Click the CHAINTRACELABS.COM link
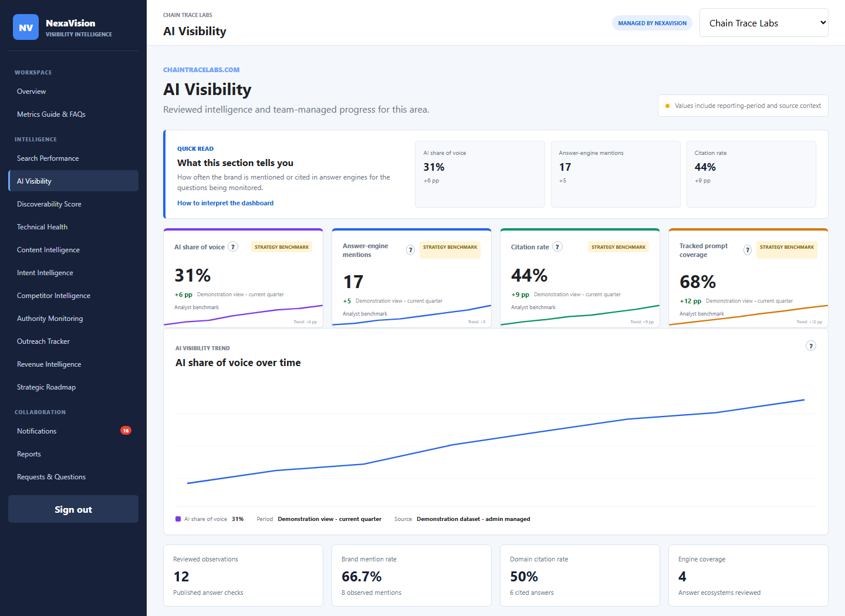This screenshot has width=845, height=616. 201,70
